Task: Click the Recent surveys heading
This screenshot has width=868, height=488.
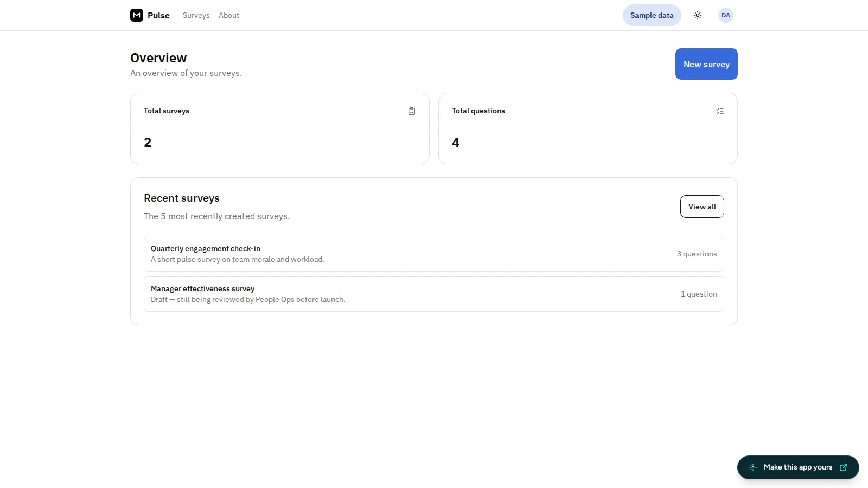Action: 182,198
